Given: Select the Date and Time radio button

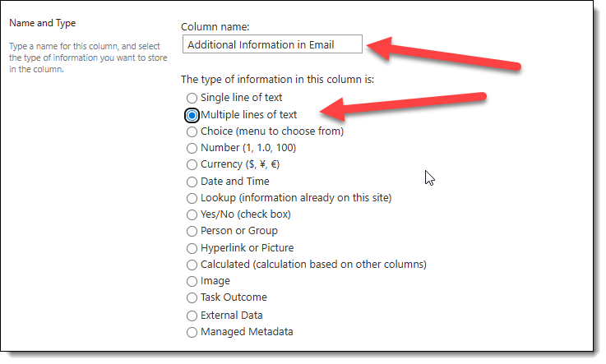Looking at the screenshot, I should pyautogui.click(x=192, y=182).
